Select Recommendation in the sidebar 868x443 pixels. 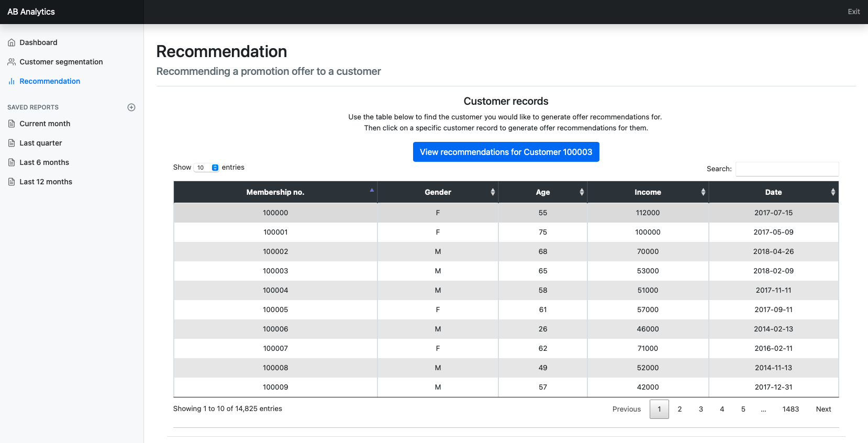point(50,81)
